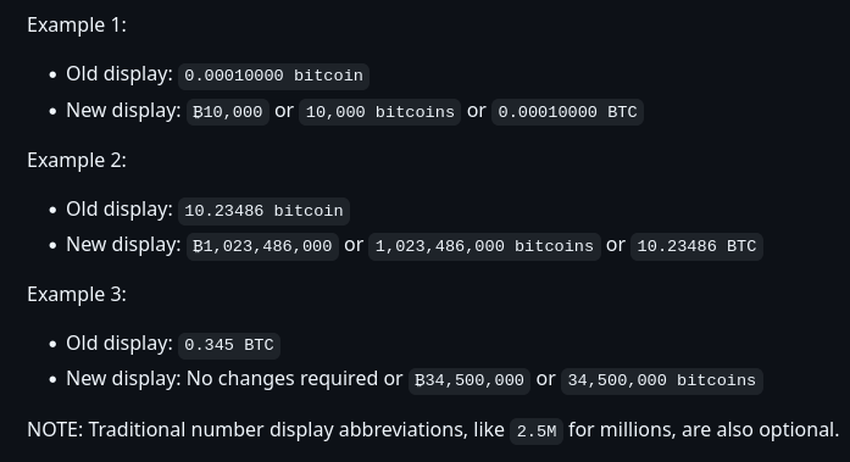This screenshot has height=462, width=850.
Task: Click the '₿1,023,486,000' inline code
Action: (262, 246)
